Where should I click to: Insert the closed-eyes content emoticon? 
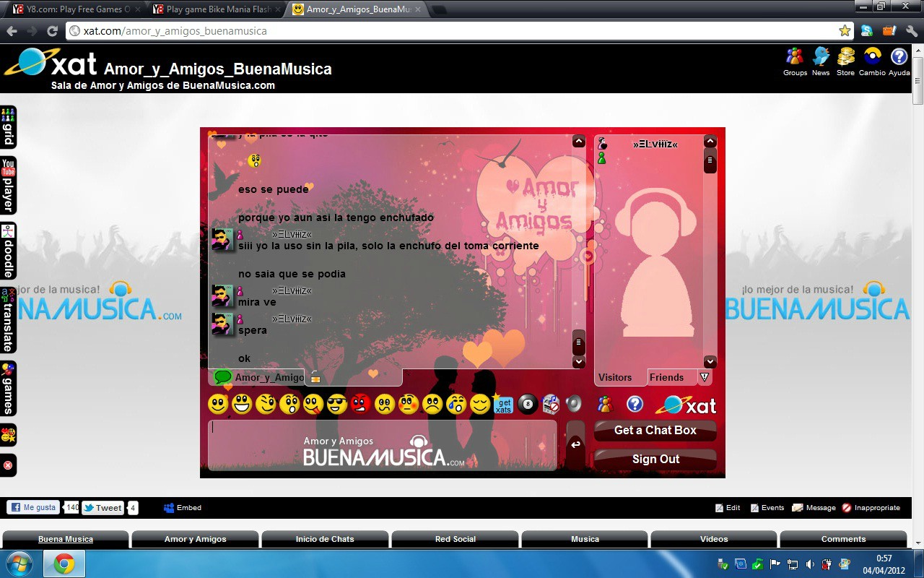coord(480,404)
